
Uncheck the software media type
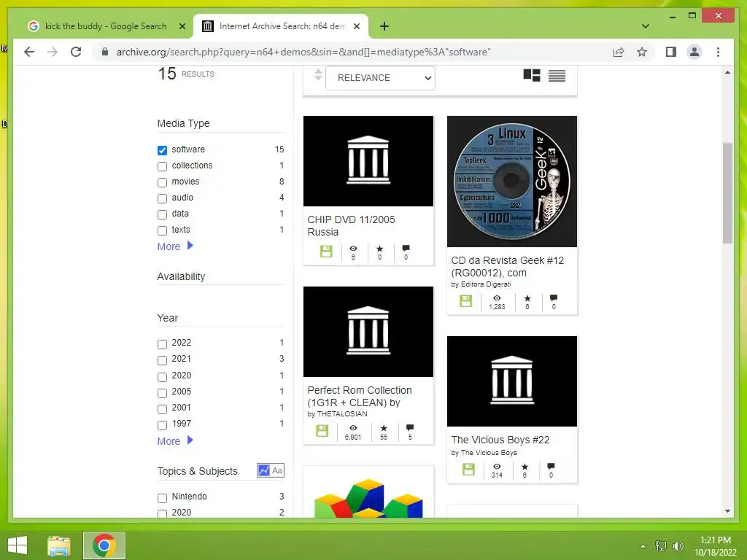pyautogui.click(x=162, y=150)
